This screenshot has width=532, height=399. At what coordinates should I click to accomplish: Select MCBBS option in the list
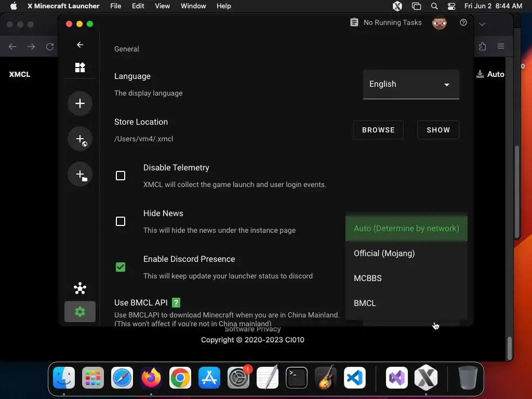pos(406,278)
